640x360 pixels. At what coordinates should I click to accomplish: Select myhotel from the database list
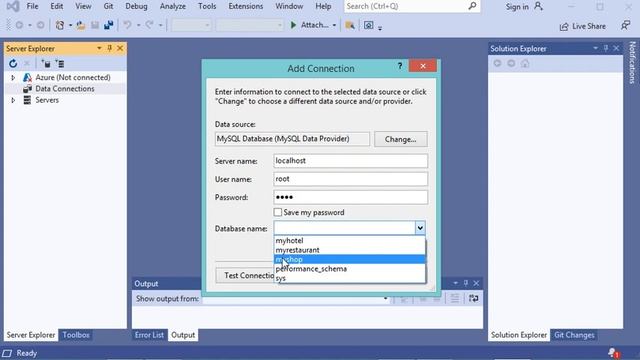(x=349, y=240)
